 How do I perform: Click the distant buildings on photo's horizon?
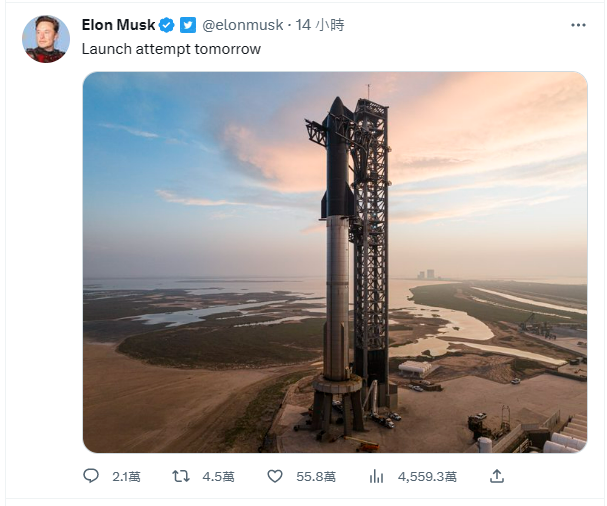[426, 274]
